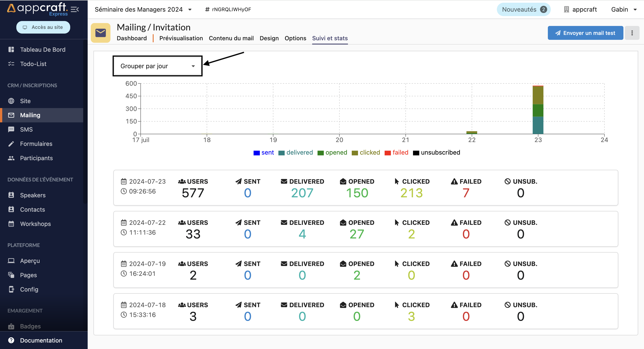Open the Gabin user menu
The width and height of the screenshot is (644, 349).
(623, 9)
